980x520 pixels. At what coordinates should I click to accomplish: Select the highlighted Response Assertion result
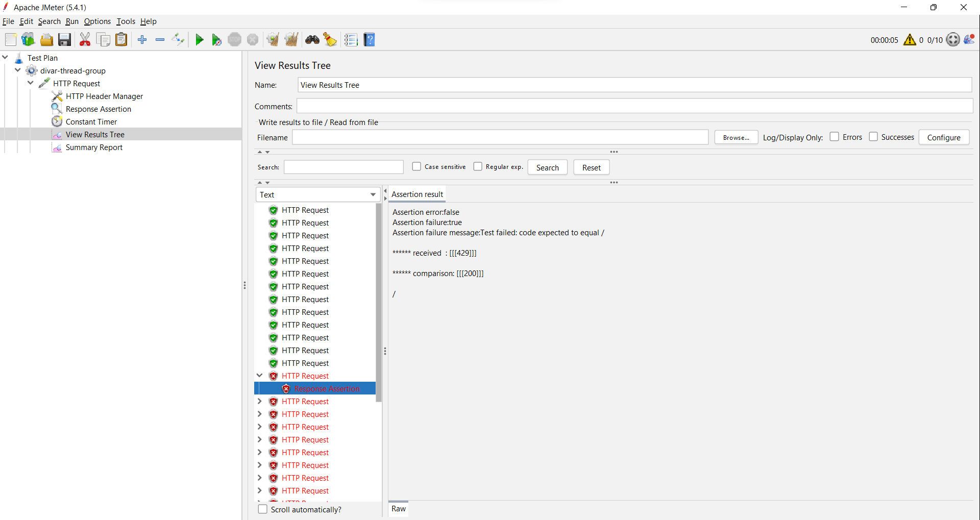pos(315,388)
